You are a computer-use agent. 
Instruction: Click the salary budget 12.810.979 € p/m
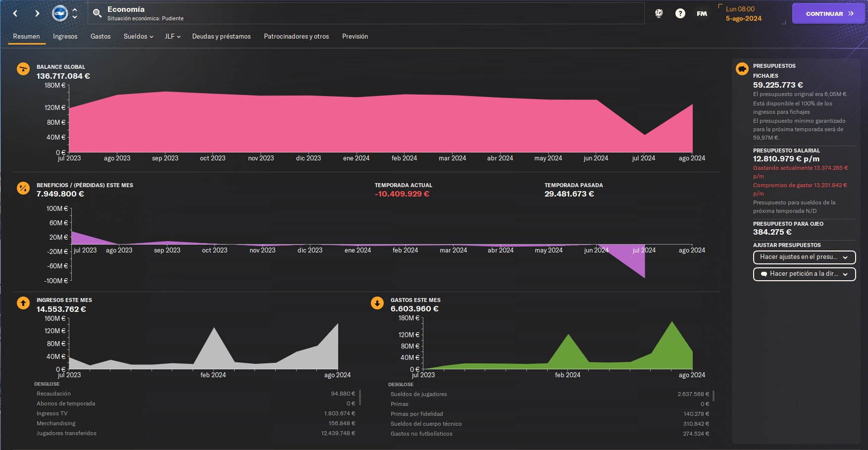[x=786, y=159]
